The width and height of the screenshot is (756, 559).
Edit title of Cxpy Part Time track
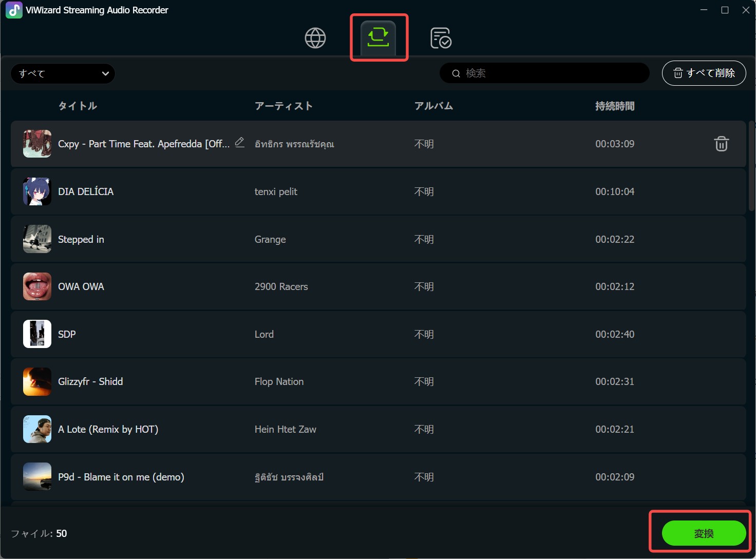240,142
